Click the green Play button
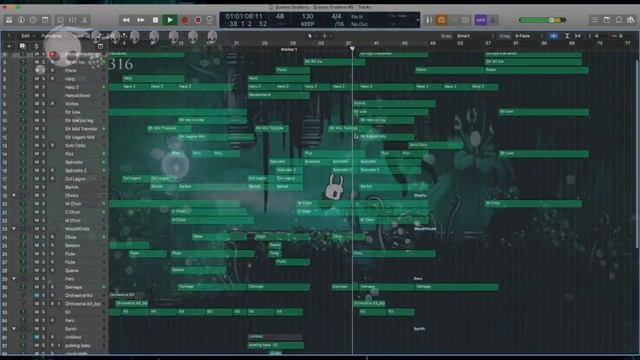This screenshot has height=360, width=640. coord(170,20)
